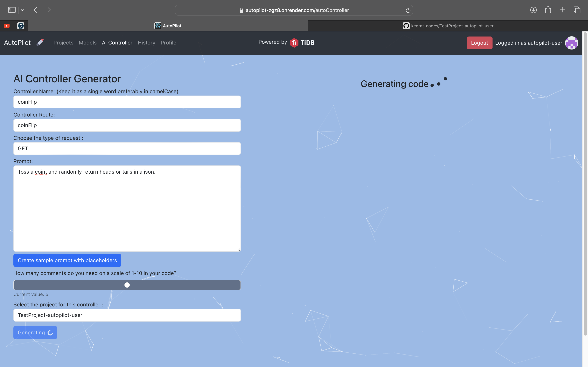Click the Share icon in the toolbar

pyautogui.click(x=548, y=10)
